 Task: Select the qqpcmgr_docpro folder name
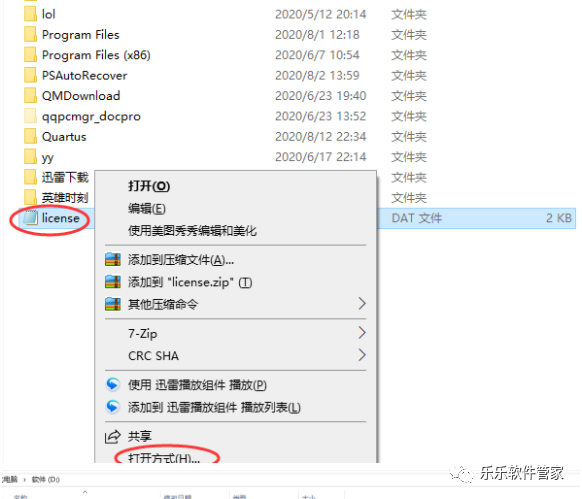pyautogui.click(x=91, y=116)
